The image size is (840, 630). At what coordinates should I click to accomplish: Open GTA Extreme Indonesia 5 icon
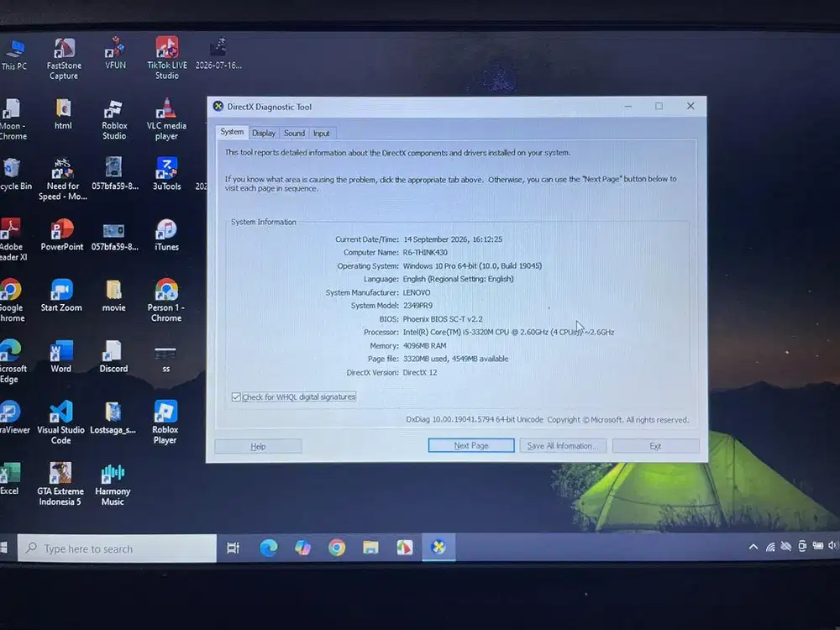[60, 484]
